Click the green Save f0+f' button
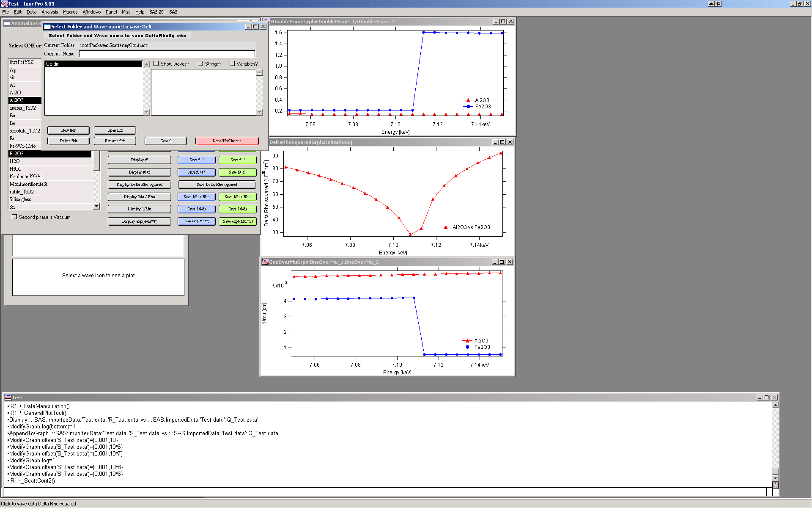This screenshot has height=508, width=812. tap(238, 172)
